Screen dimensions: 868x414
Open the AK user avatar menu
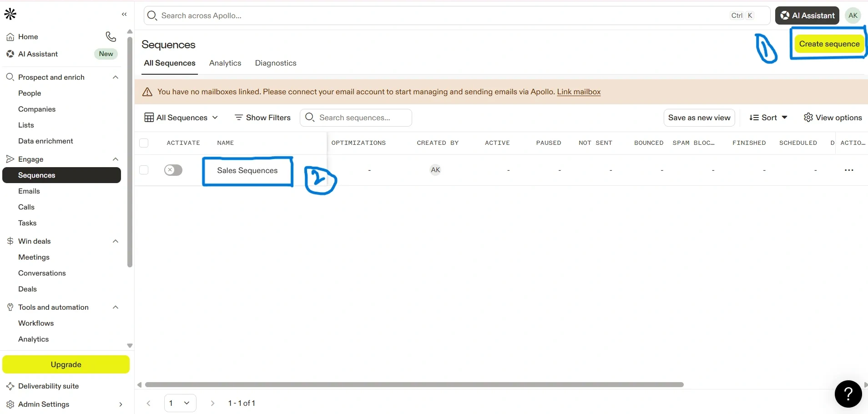click(x=853, y=15)
